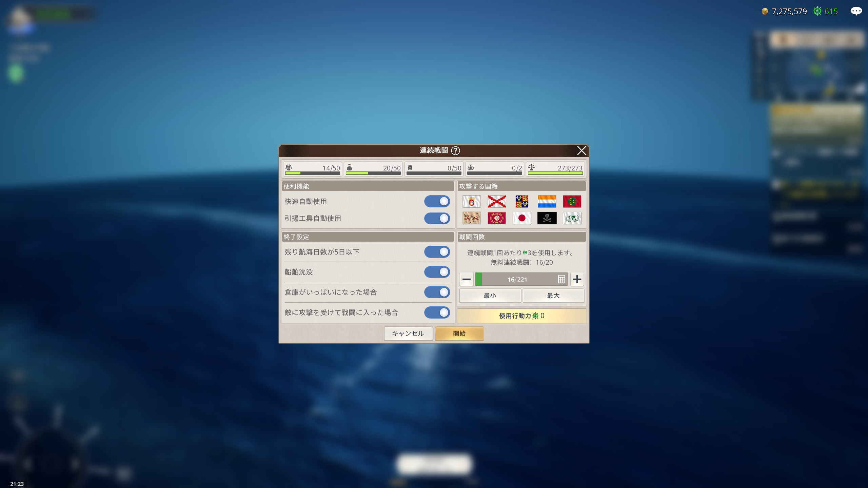
Task: Select the Spanish Burgundy cross flag
Action: 496,201
